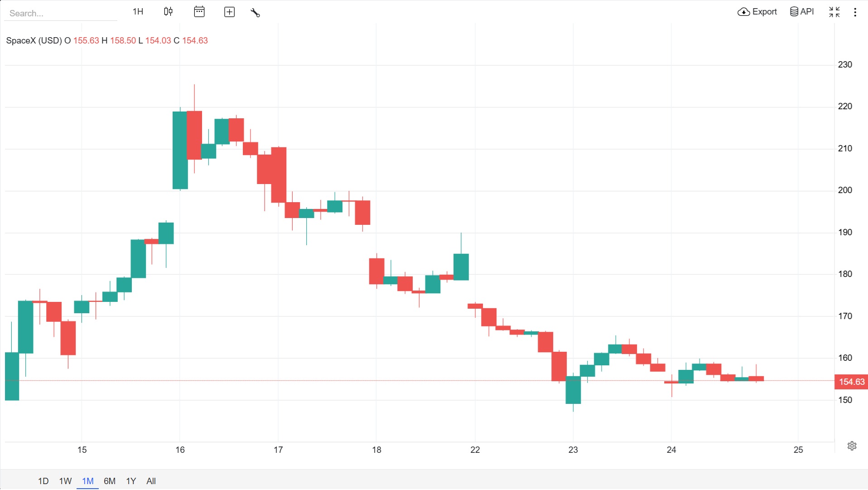Toggle the exit fullscreen arrows icon

(x=834, y=12)
